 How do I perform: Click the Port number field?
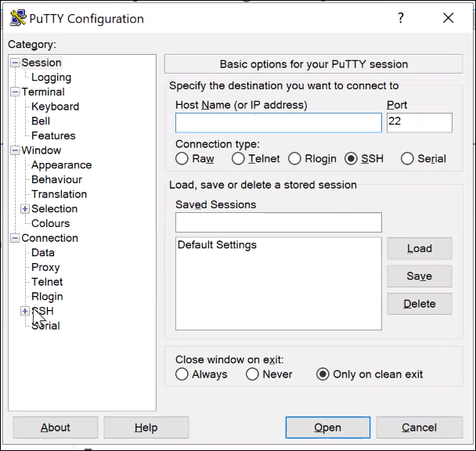[419, 123]
